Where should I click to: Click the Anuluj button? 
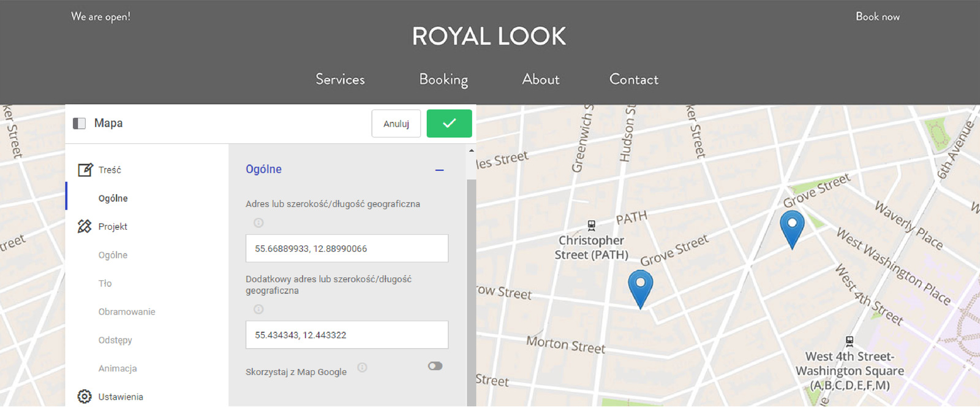point(396,123)
